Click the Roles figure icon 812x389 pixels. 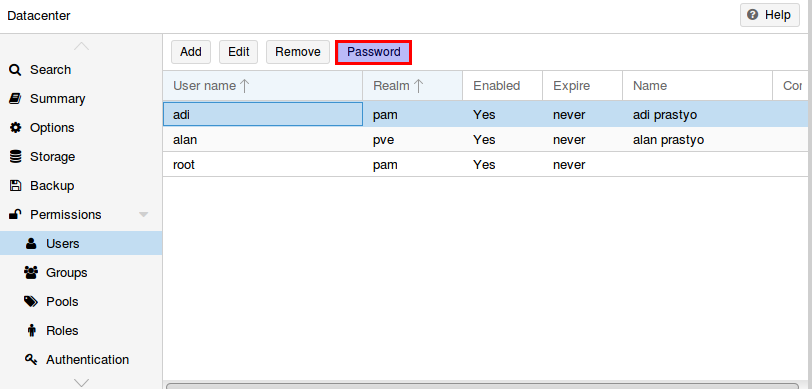click(x=32, y=330)
